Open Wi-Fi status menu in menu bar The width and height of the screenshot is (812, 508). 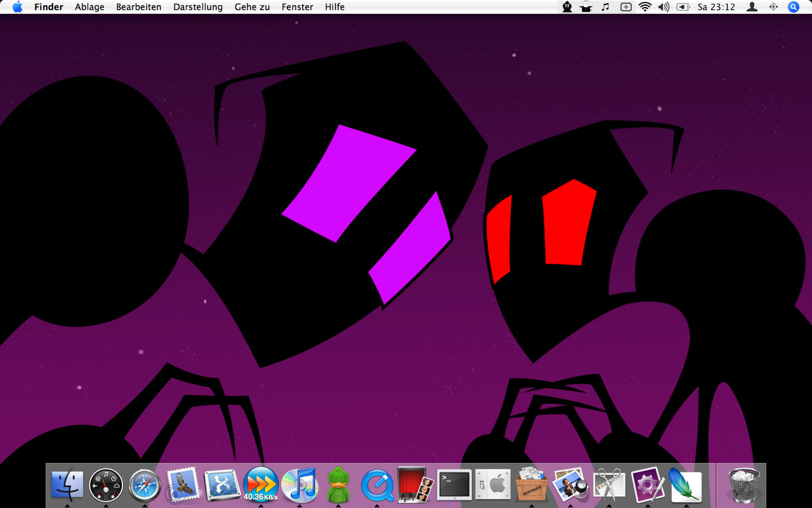[645, 7]
